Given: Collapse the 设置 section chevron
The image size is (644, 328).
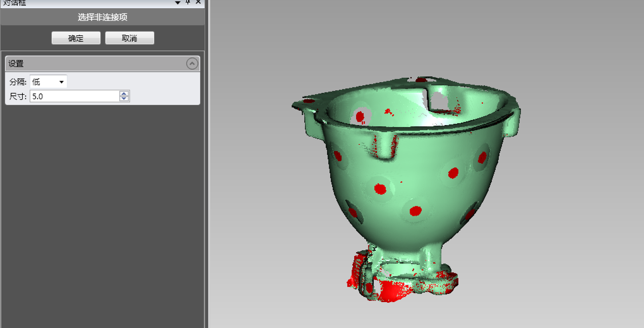Looking at the screenshot, I should (192, 63).
